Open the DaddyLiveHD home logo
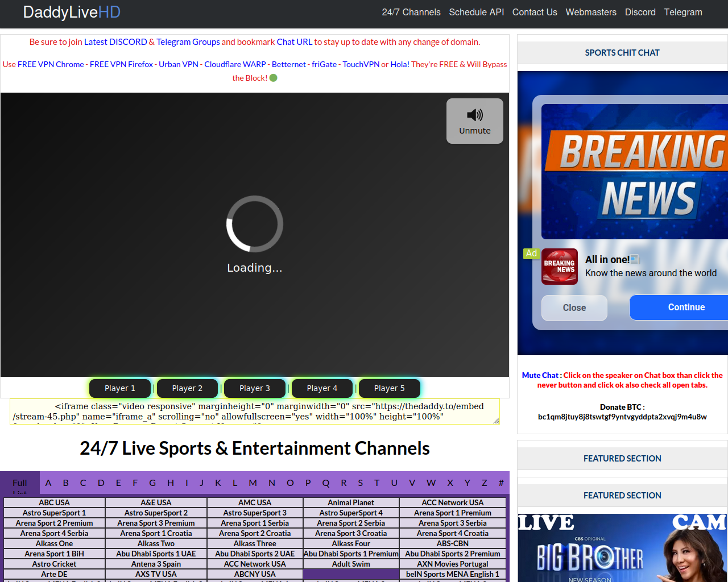Screen dimensions: 728x582 (72, 12)
